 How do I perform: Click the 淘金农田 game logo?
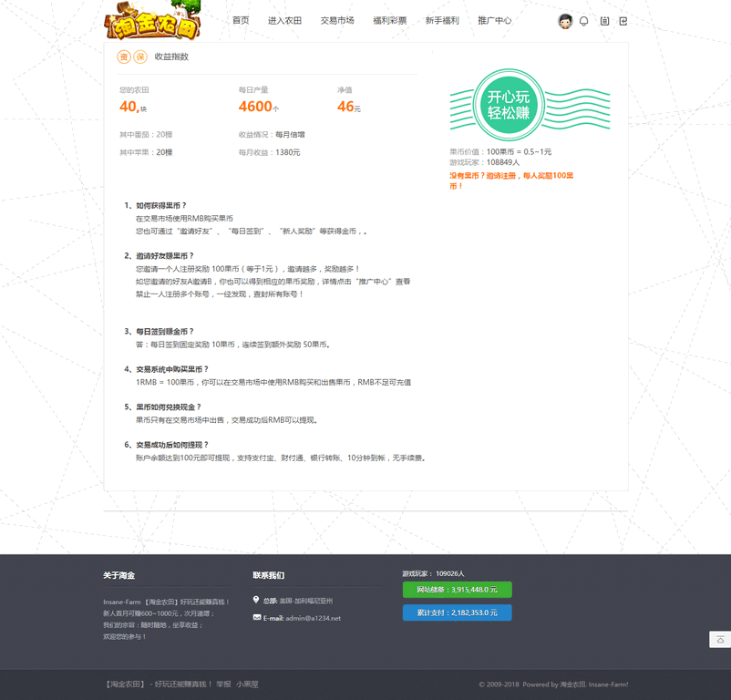click(152, 22)
